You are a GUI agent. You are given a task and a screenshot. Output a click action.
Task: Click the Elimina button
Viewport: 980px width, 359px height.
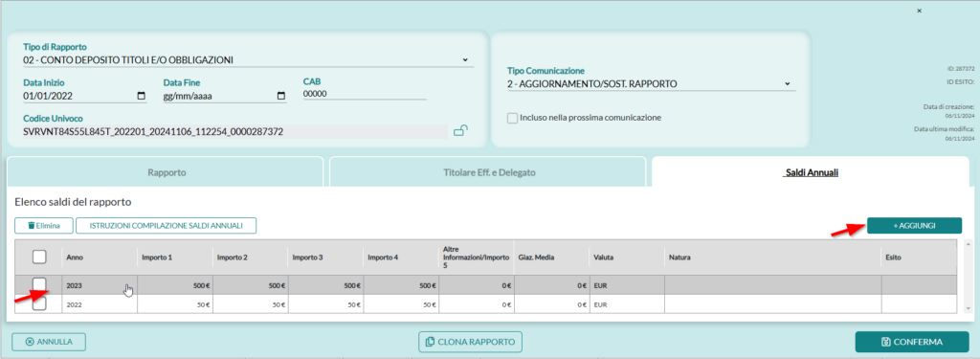[x=44, y=225]
